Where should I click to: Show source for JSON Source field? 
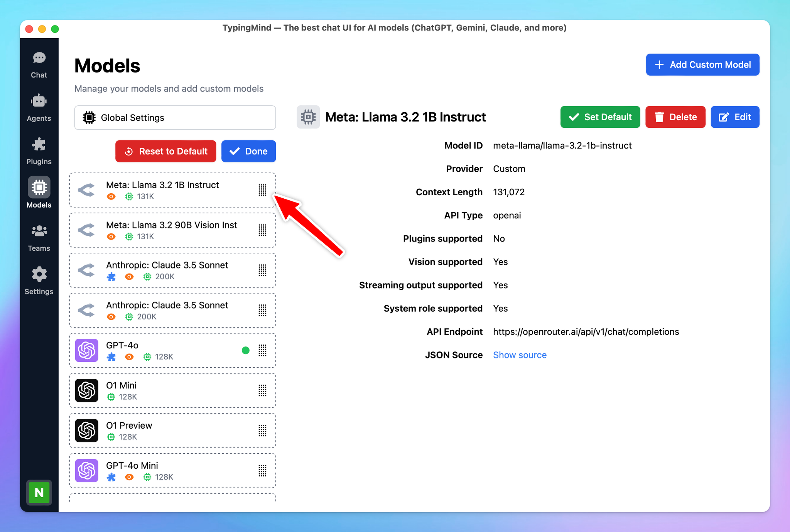coord(519,355)
